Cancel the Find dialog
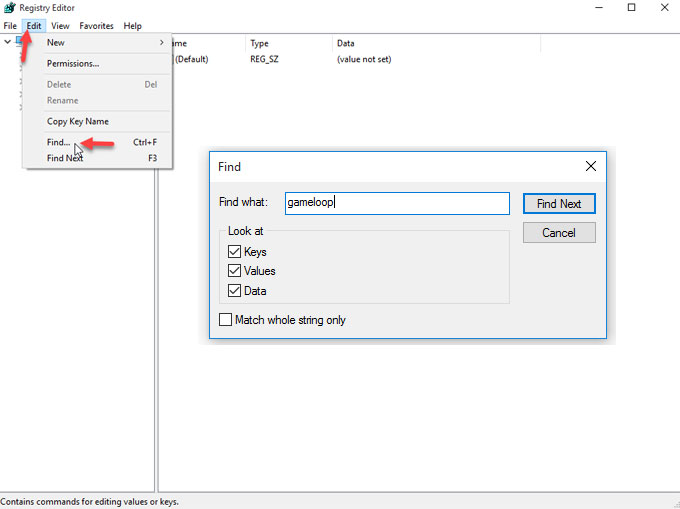 click(x=559, y=233)
